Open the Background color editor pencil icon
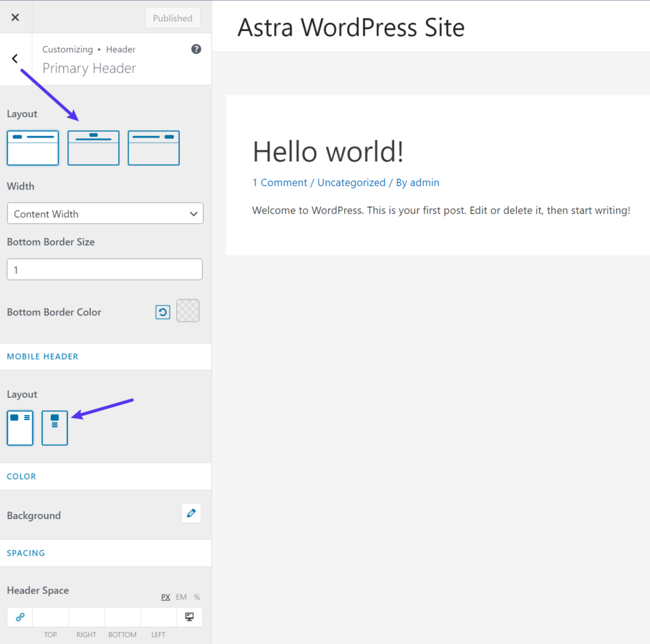Screen dimensions: 650x644 point(191,513)
